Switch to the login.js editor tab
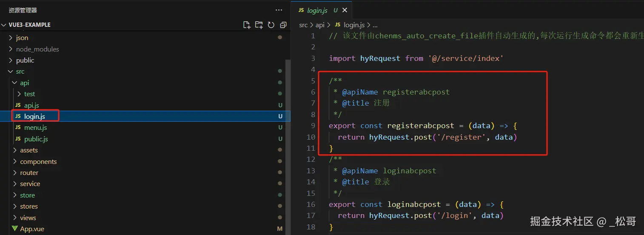 click(317, 10)
